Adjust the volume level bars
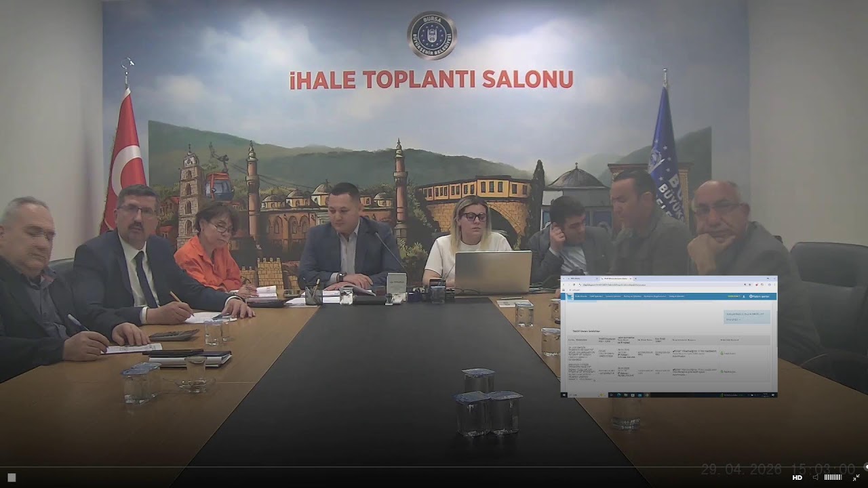The width and height of the screenshot is (868, 488). (833, 477)
